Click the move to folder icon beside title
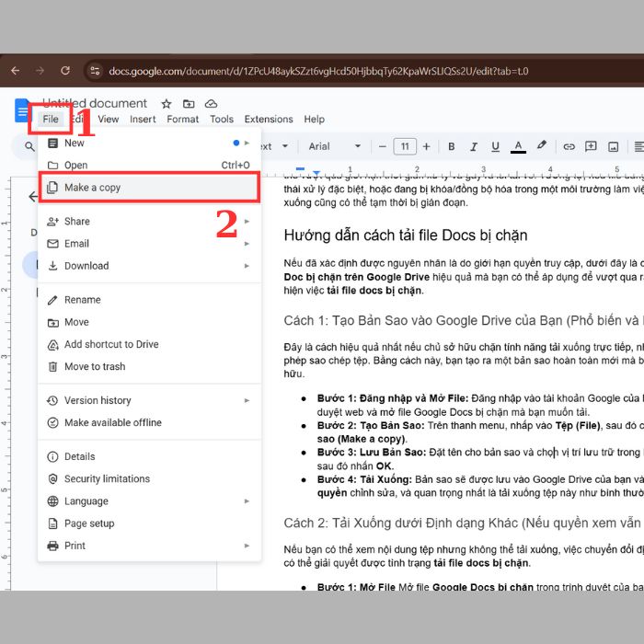This screenshot has height=644, width=644. pos(189,103)
